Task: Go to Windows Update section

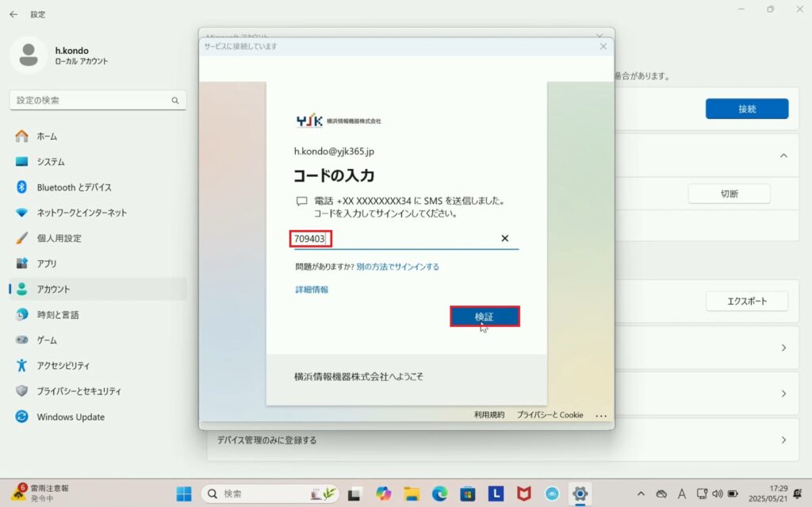Action: pos(70,417)
